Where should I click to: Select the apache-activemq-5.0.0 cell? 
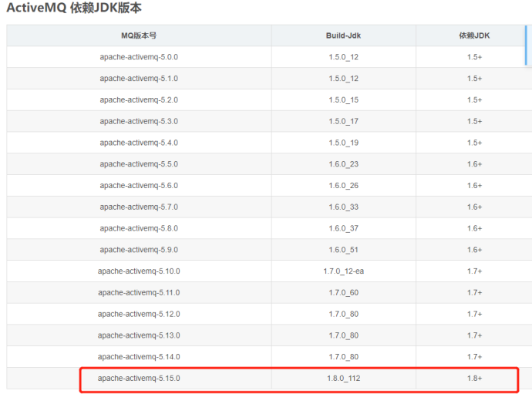[x=139, y=57]
